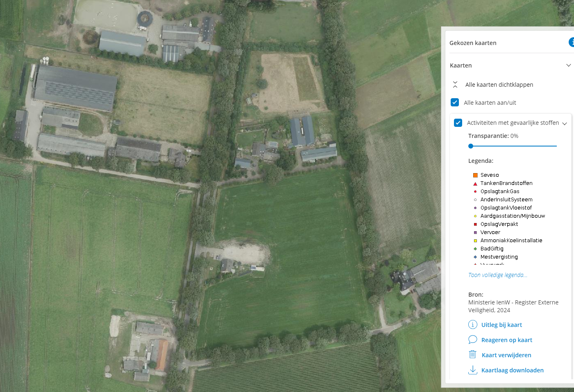Click the AnderInsluitSysteem legend label
Image resolution: width=574 pixels, height=392 pixels.
(x=506, y=200)
